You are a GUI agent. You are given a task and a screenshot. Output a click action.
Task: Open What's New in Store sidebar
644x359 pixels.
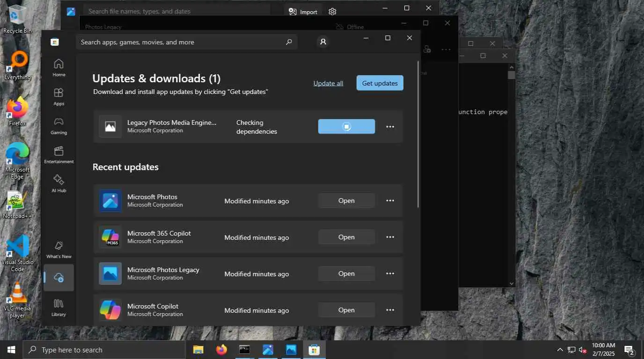(x=59, y=250)
